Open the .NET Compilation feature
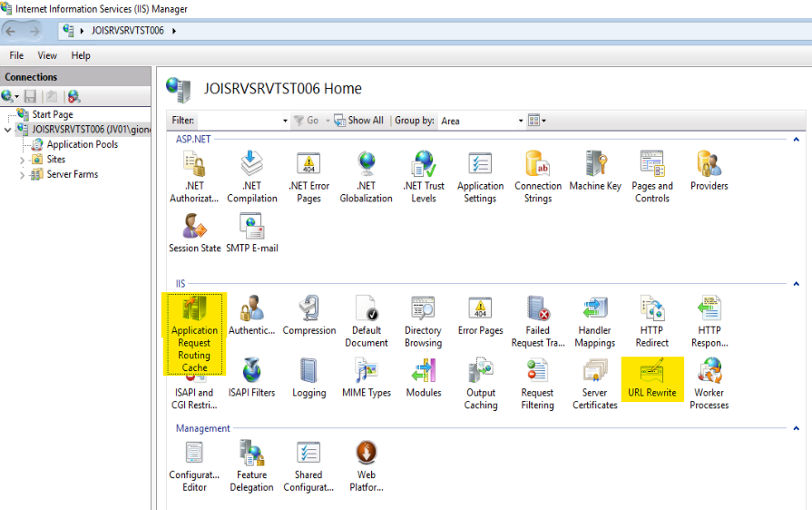This screenshot has height=510, width=812. [x=252, y=177]
